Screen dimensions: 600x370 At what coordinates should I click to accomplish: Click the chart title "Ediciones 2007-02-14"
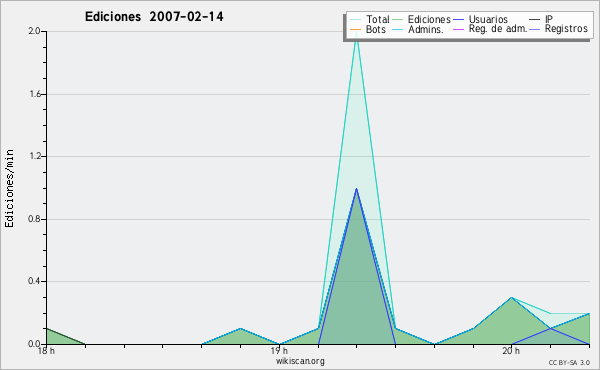pyautogui.click(x=154, y=17)
